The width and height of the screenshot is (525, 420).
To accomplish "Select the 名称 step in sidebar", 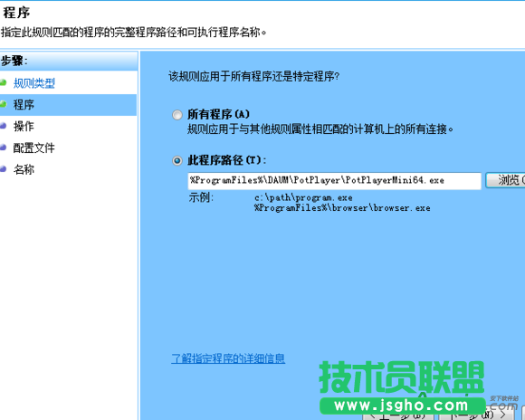I will 24,169.
